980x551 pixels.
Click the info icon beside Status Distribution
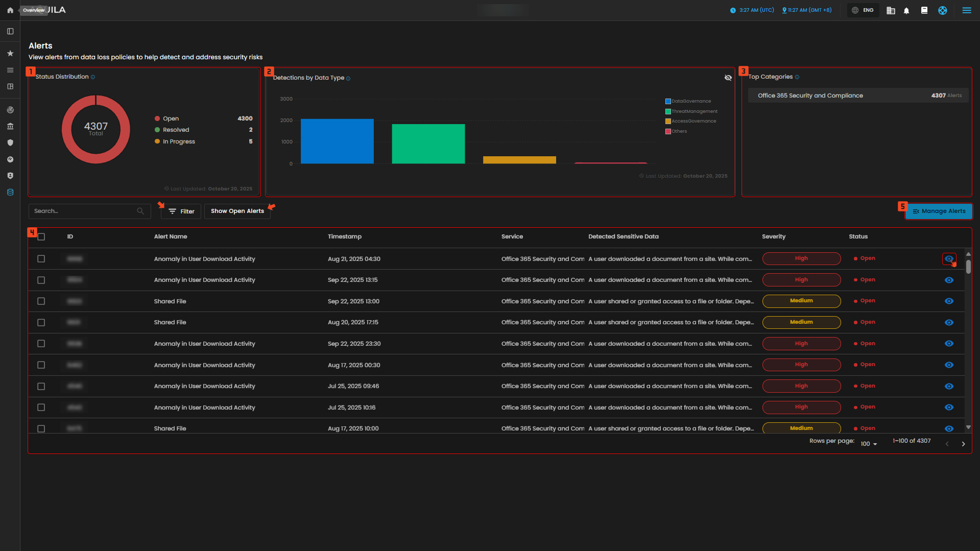93,77
